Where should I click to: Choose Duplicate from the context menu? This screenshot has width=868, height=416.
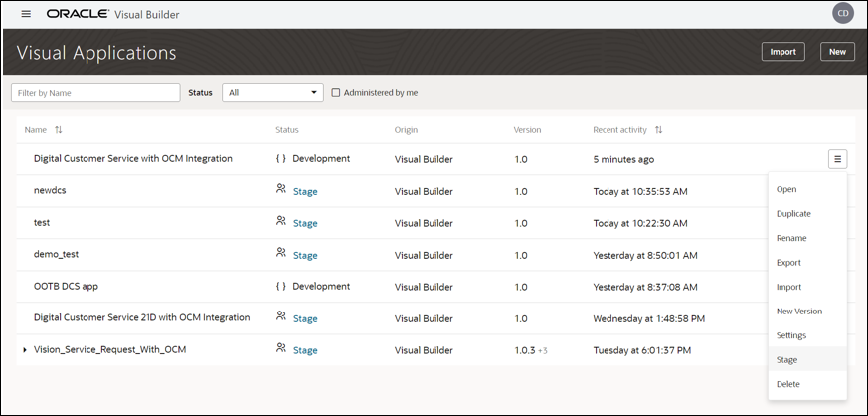[807, 214]
